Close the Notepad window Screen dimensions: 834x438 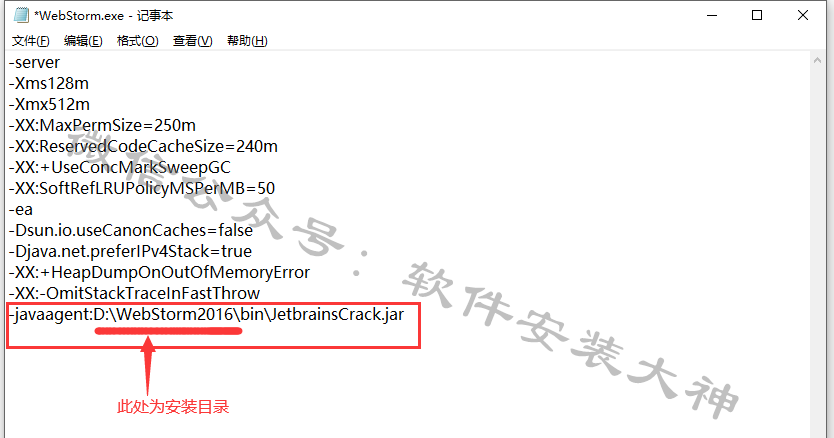(x=803, y=15)
